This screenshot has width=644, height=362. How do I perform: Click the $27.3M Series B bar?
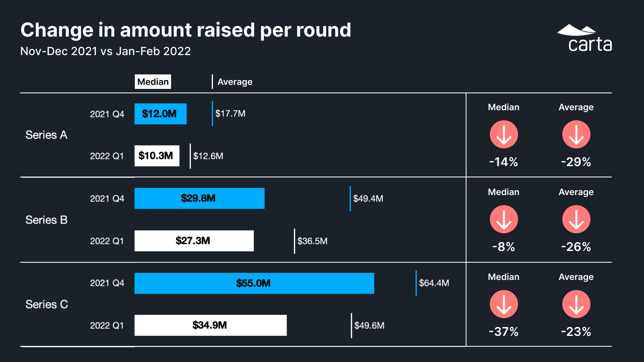click(x=194, y=241)
